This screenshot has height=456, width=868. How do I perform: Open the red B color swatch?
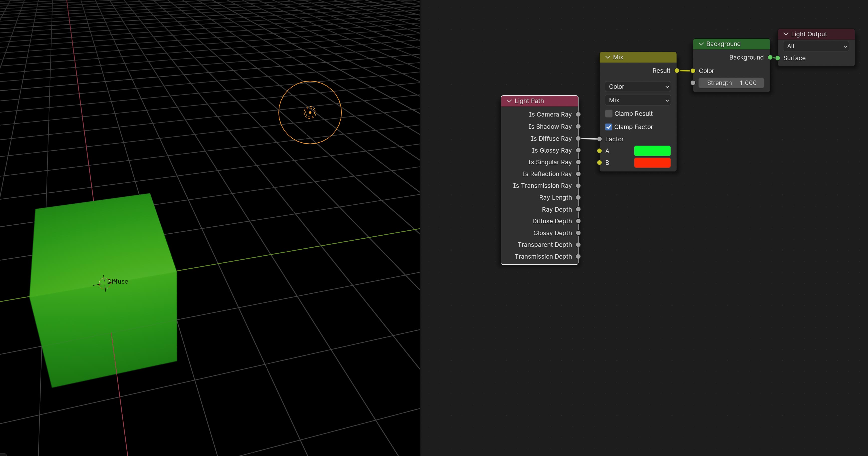coord(652,163)
